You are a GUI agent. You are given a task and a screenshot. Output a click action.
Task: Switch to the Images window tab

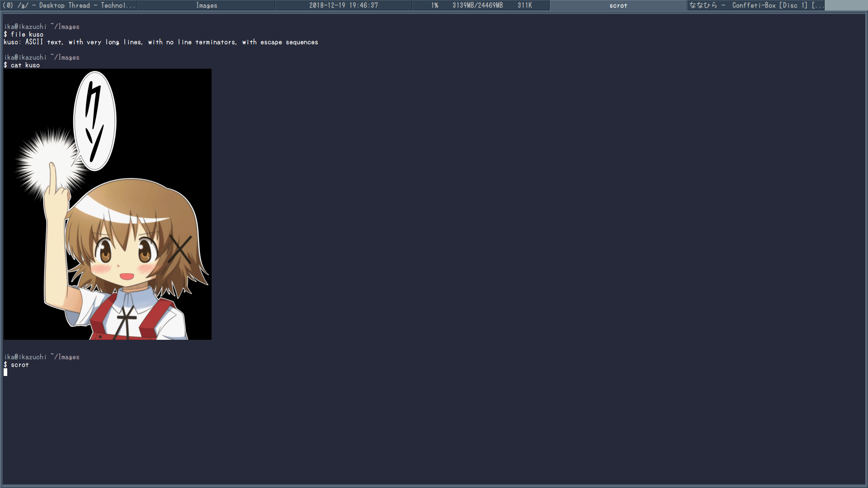(x=207, y=5)
